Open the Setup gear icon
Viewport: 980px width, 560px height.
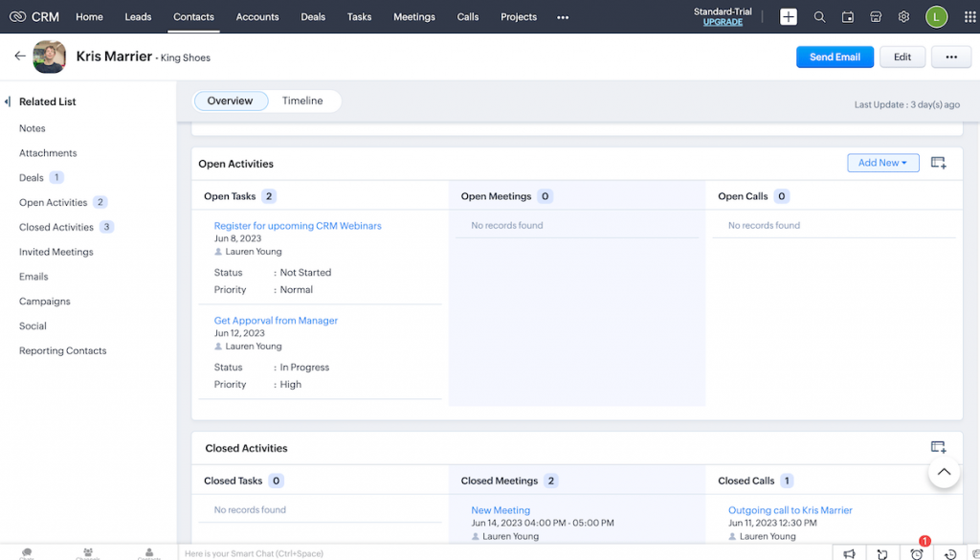point(902,16)
